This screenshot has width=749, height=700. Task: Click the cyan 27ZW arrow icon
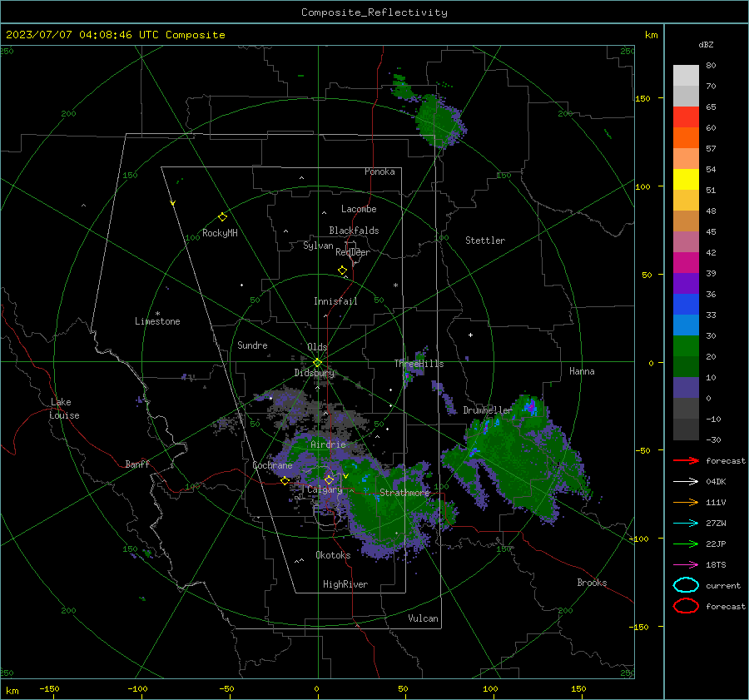tap(686, 524)
